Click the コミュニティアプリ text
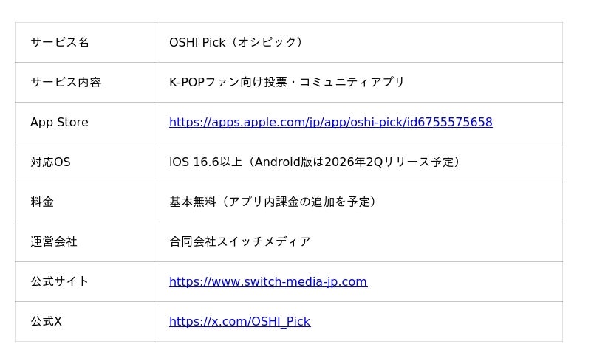Viewport: 591px width, 364px height. point(352,83)
